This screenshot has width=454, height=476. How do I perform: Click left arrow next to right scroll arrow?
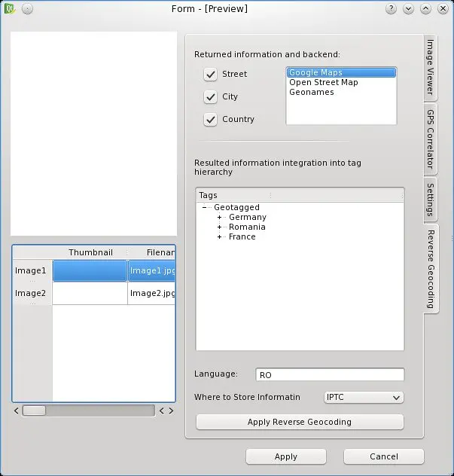click(162, 410)
